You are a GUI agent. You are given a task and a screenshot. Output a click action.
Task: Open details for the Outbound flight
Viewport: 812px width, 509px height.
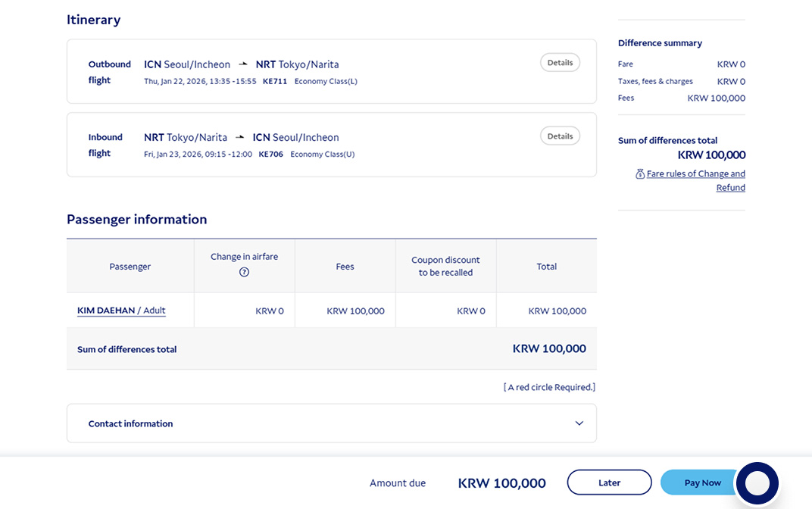(x=560, y=62)
